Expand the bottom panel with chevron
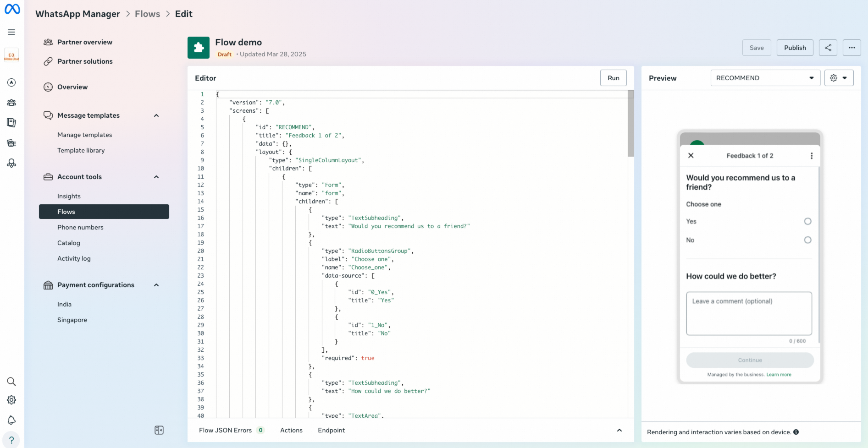Image resolution: width=868 pixels, height=448 pixels. click(x=619, y=430)
